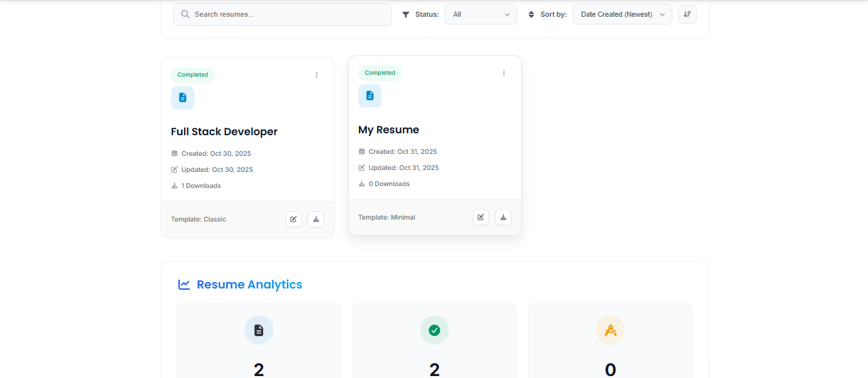Expand the Sort by Date Created dropdown
This screenshot has height=378, width=868.
click(x=622, y=14)
